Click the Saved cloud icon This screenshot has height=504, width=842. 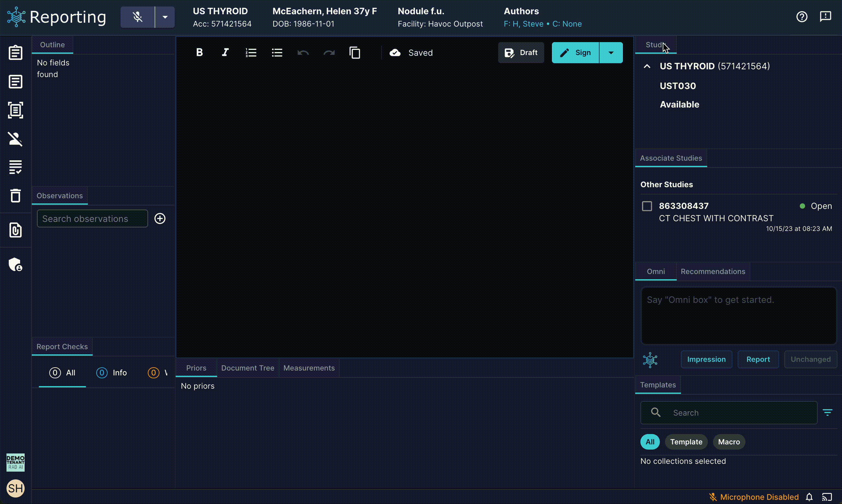click(395, 53)
